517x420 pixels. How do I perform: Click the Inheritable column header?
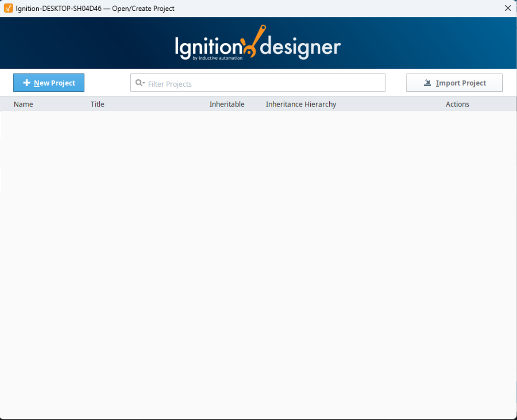coord(227,104)
